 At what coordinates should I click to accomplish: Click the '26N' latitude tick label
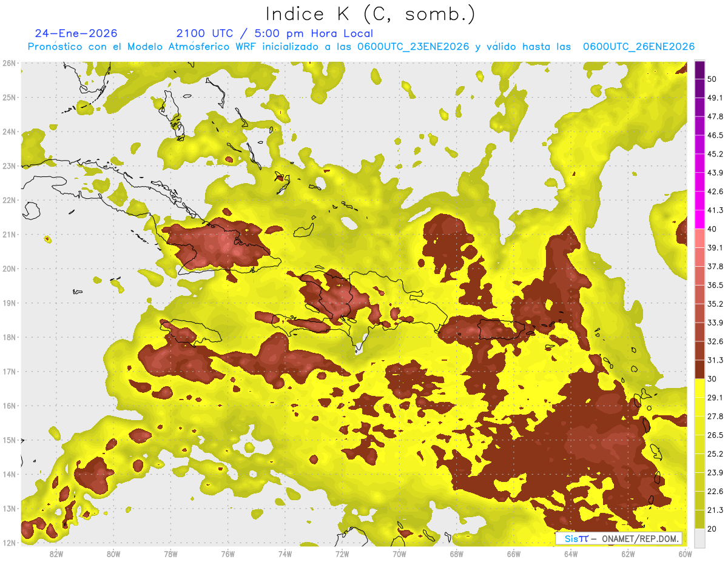9,63
